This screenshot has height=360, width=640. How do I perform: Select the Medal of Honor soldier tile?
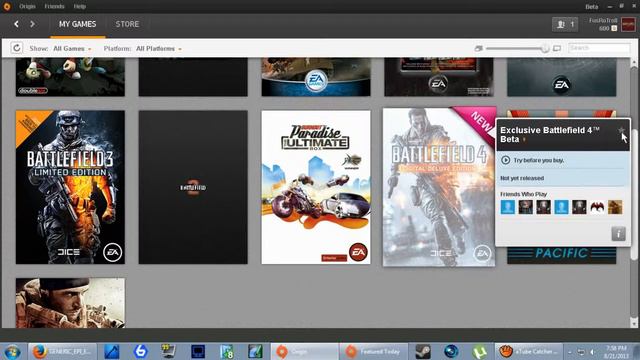pos(70,303)
